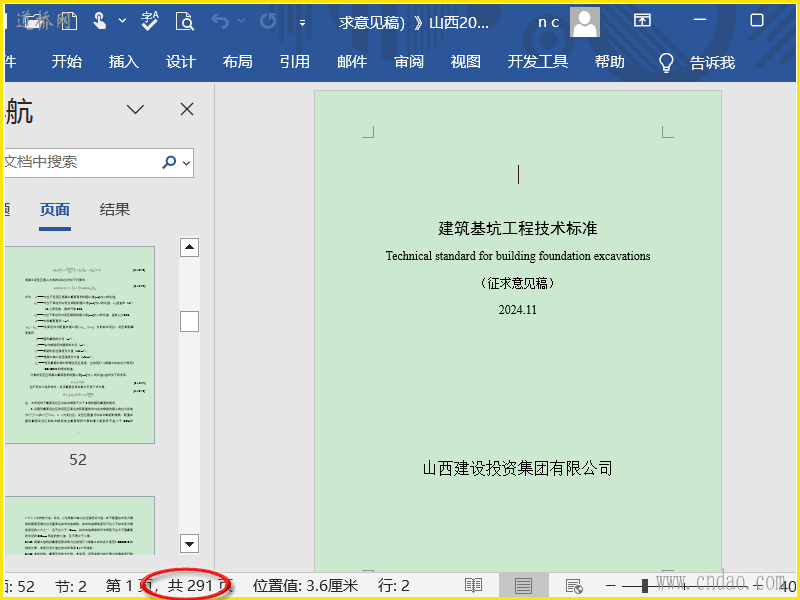
Task: Open ribbon display options icon
Action: [x=642, y=20]
